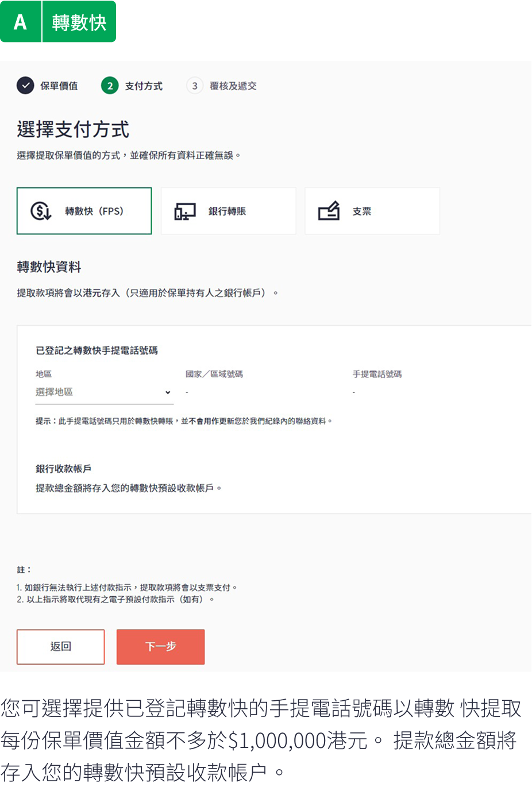Click the 返回 button
Screen dimensions: 532x787
[x=60, y=646]
